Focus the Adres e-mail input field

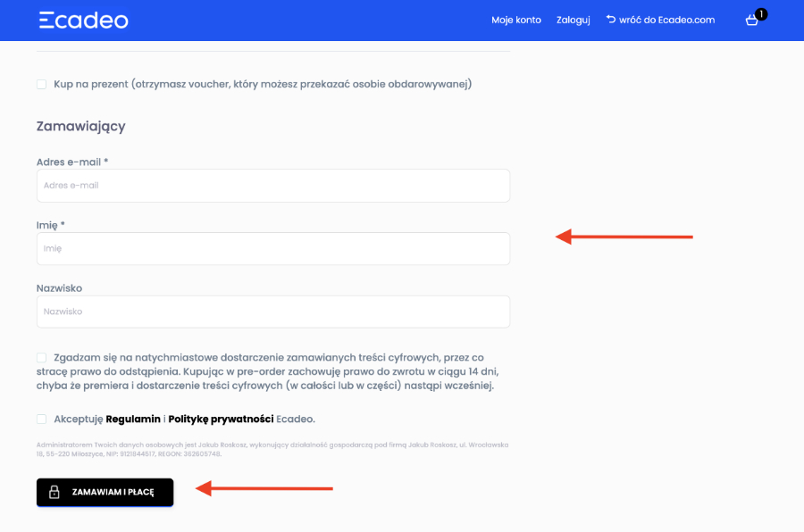pyautogui.click(x=272, y=186)
